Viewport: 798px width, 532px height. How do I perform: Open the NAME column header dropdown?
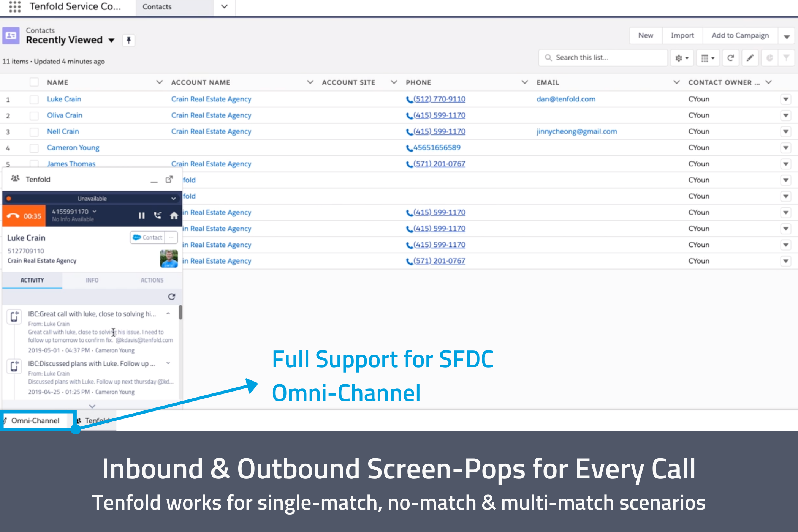coord(159,82)
